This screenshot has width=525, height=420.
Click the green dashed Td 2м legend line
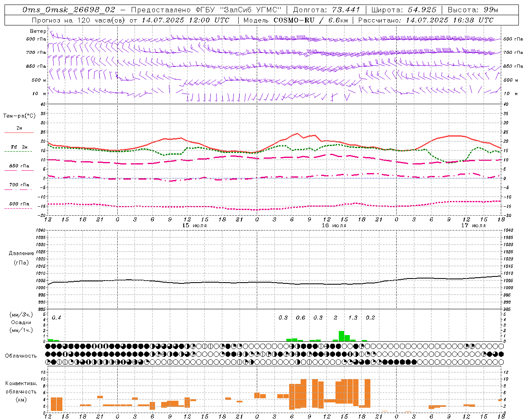click(18, 152)
